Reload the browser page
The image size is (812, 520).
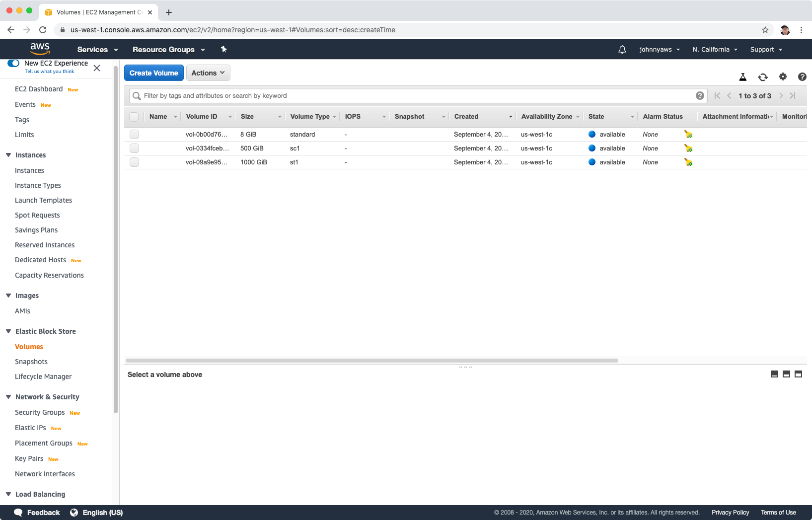[x=43, y=30]
